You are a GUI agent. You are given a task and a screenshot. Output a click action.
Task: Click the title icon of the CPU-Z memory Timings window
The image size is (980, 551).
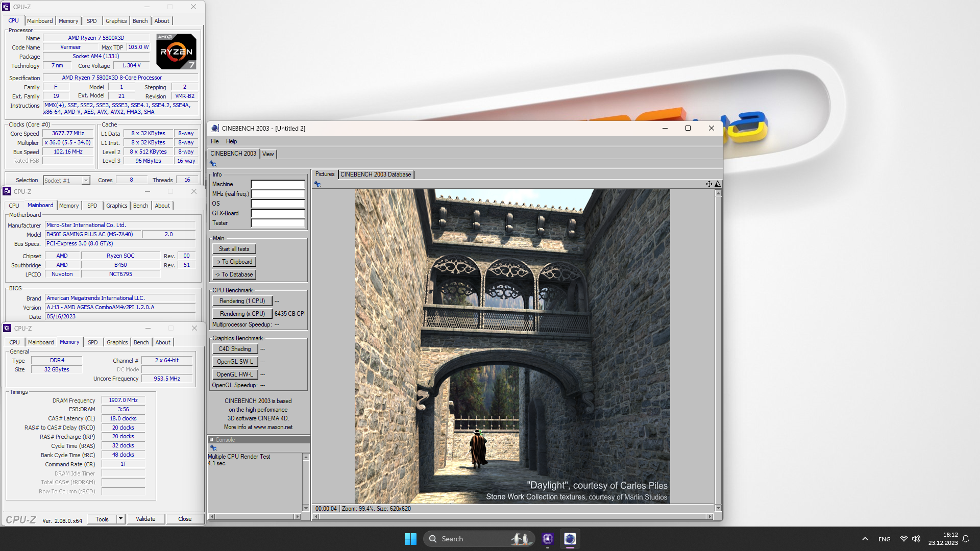click(x=7, y=328)
